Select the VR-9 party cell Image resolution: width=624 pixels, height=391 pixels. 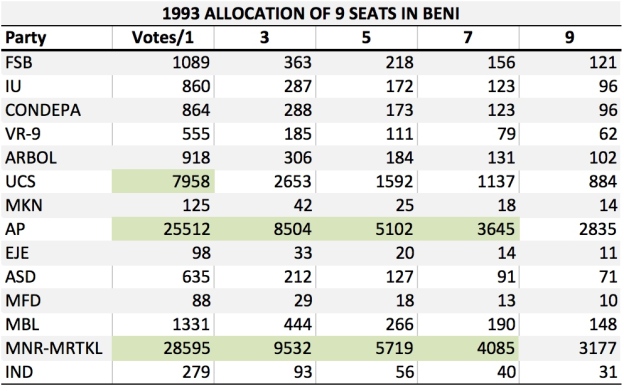pos(57,134)
